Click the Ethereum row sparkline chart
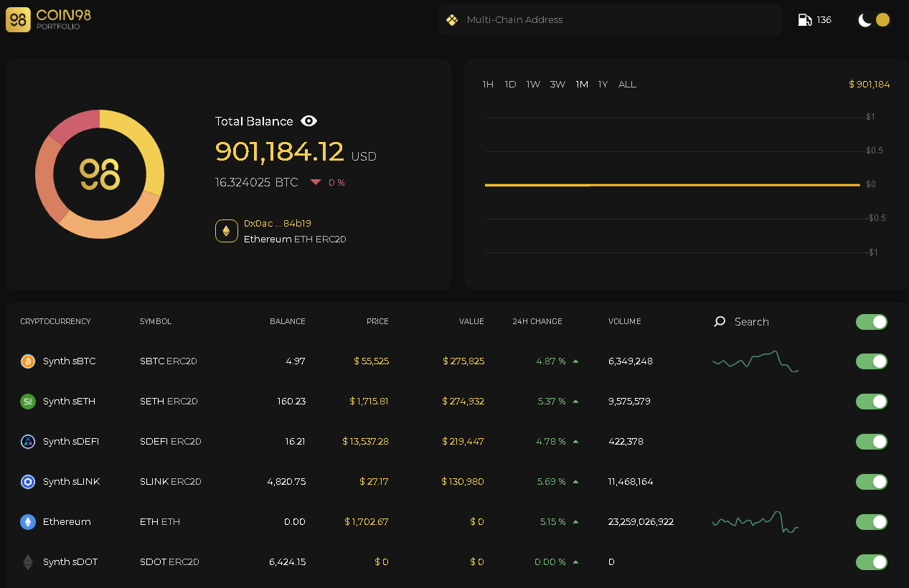The width and height of the screenshot is (909, 588). click(755, 522)
